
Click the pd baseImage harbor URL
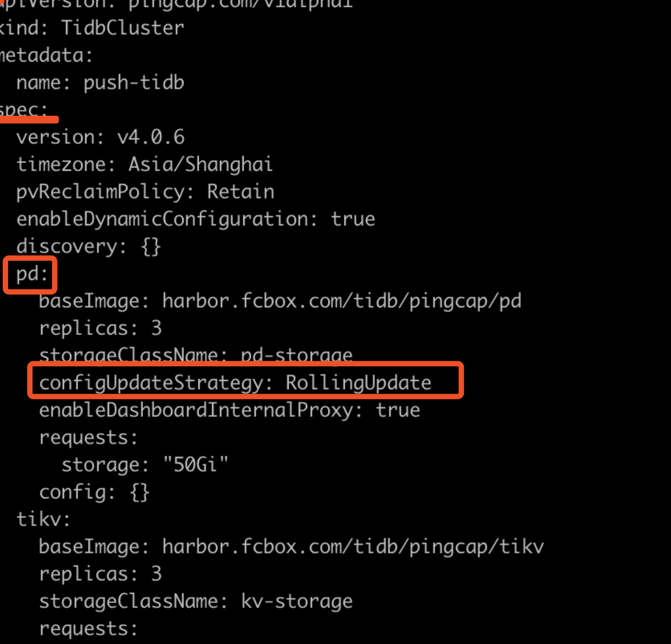(x=342, y=302)
